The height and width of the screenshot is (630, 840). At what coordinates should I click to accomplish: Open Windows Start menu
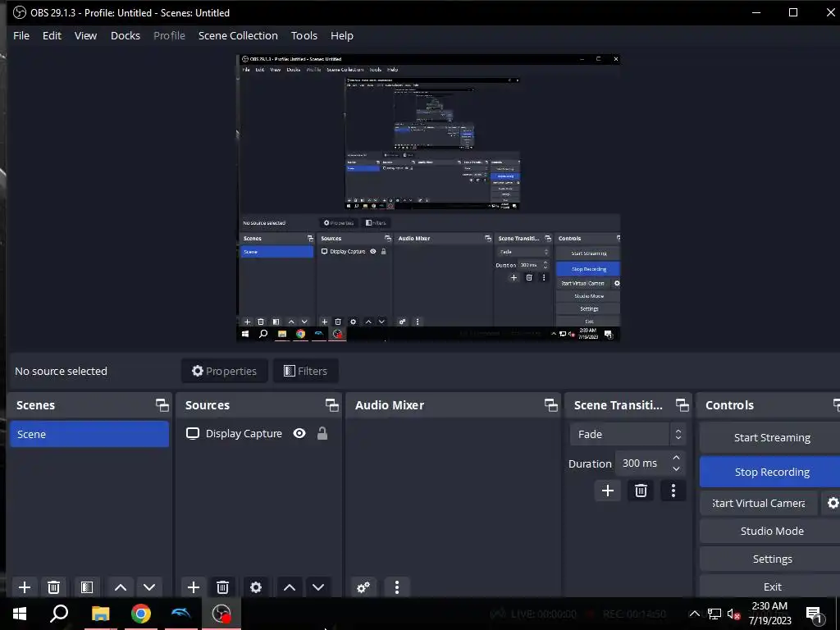tap(20, 614)
